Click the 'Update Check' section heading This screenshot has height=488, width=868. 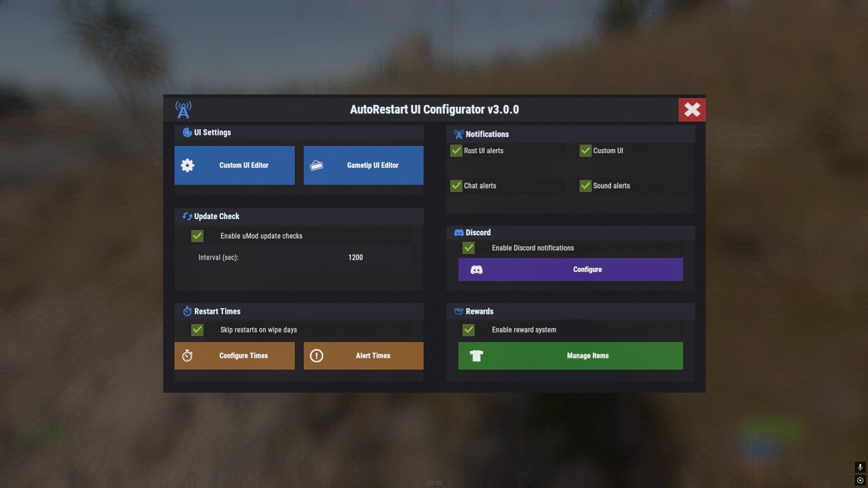pyautogui.click(x=217, y=216)
